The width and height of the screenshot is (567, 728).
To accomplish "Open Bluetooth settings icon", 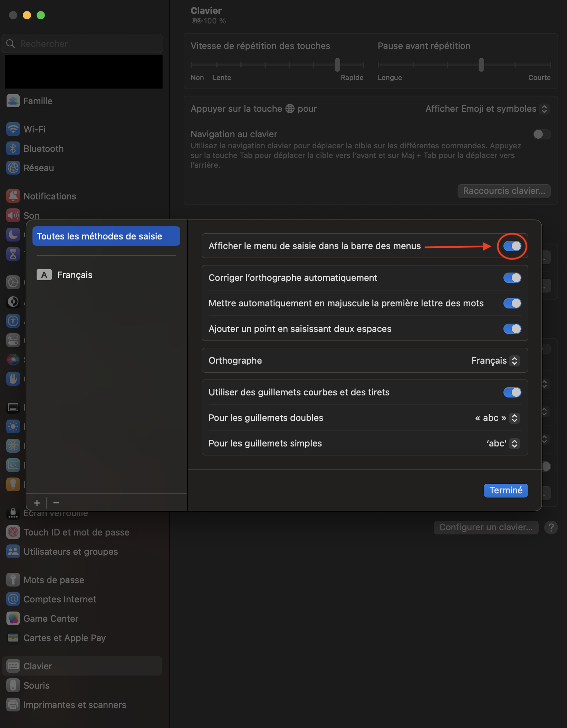I will coord(13,149).
